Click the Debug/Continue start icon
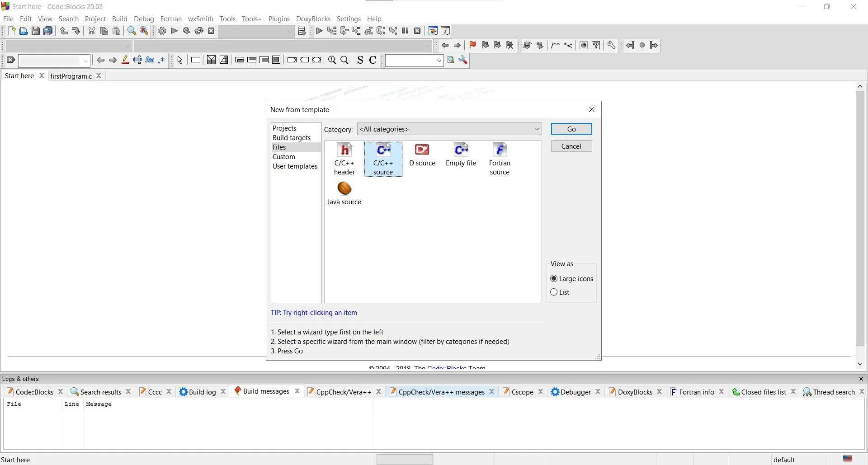868x465 pixels. point(320,31)
